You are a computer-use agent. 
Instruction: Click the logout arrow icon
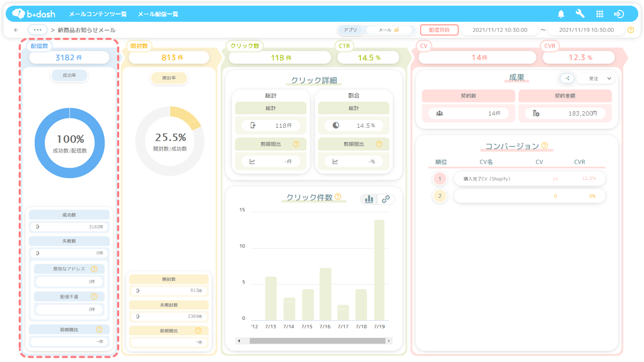click(x=618, y=14)
